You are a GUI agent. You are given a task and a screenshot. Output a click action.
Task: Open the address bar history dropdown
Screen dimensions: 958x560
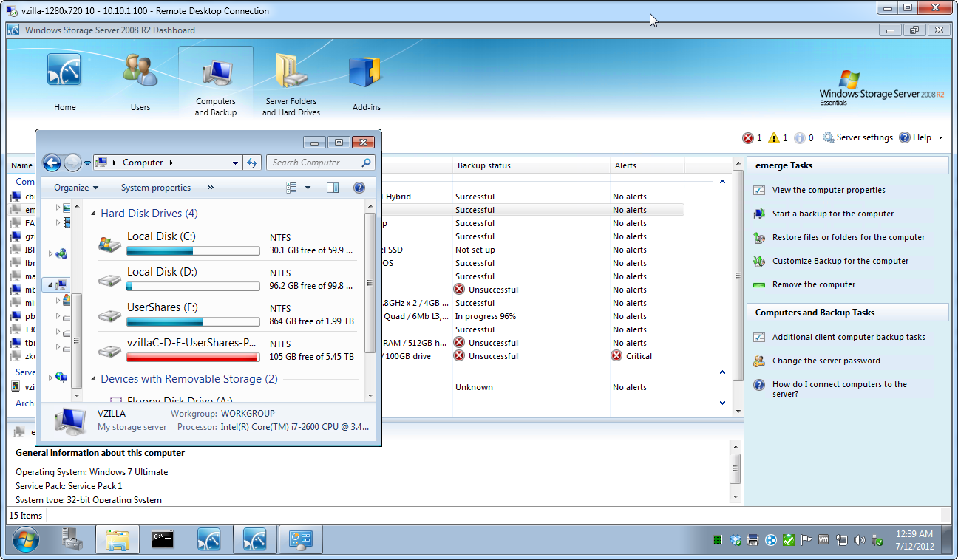coord(235,163)
